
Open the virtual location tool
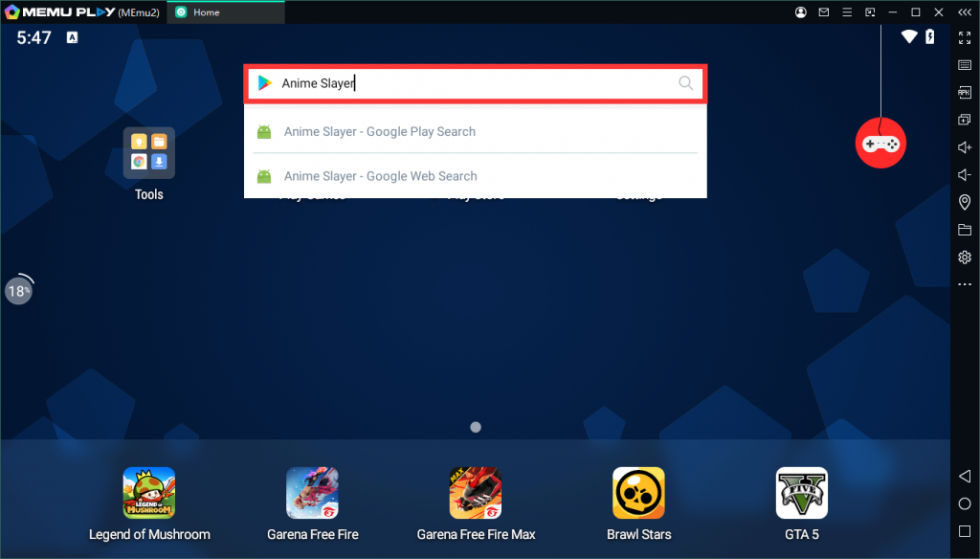point(965,202)
